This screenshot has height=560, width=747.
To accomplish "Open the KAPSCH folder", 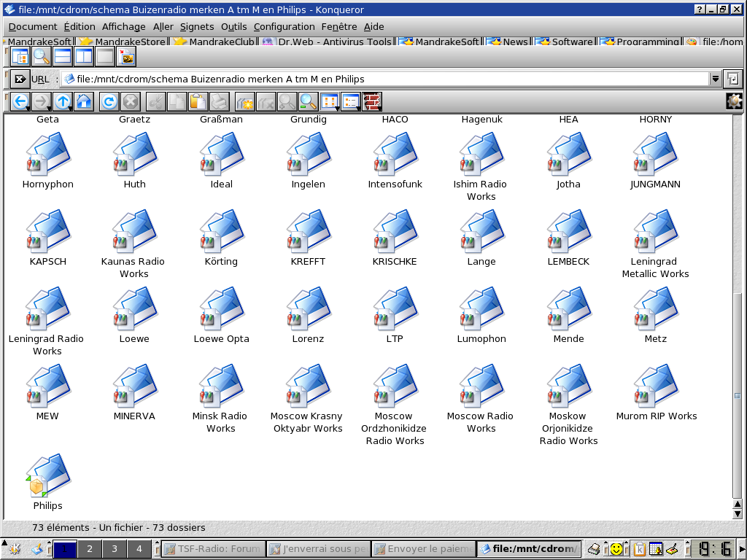I will point(47,238).
